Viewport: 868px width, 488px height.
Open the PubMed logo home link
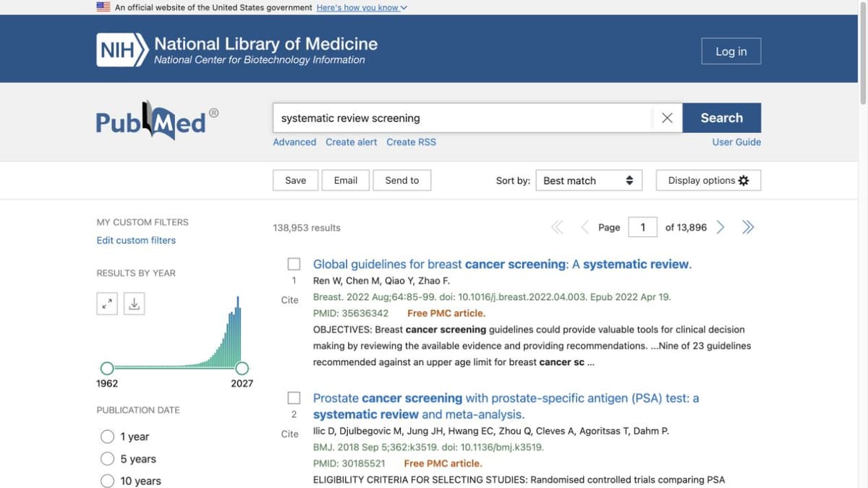[x=157, y=121]
